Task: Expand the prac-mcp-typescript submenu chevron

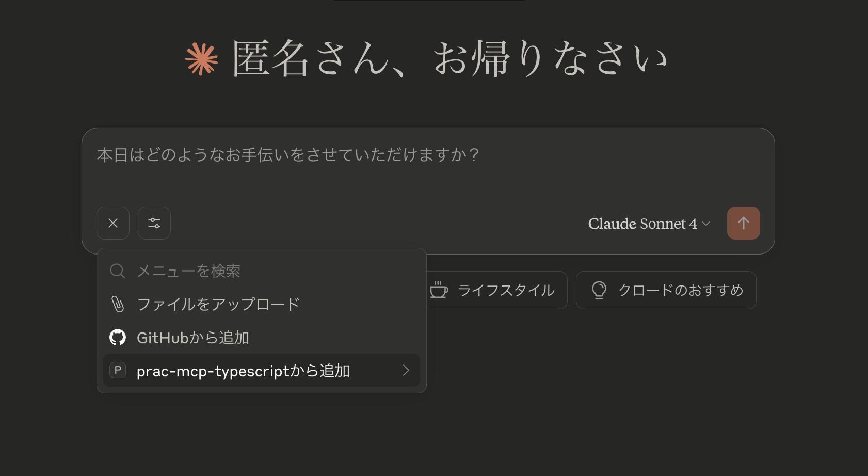Action: pyautogui.click(x=406, y=370)
